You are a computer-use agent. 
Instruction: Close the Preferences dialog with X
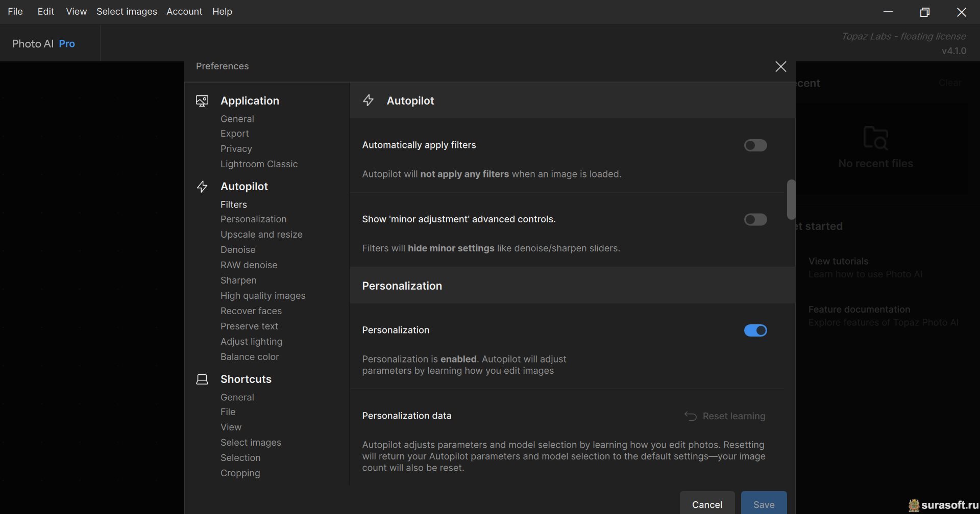(780, 66)
